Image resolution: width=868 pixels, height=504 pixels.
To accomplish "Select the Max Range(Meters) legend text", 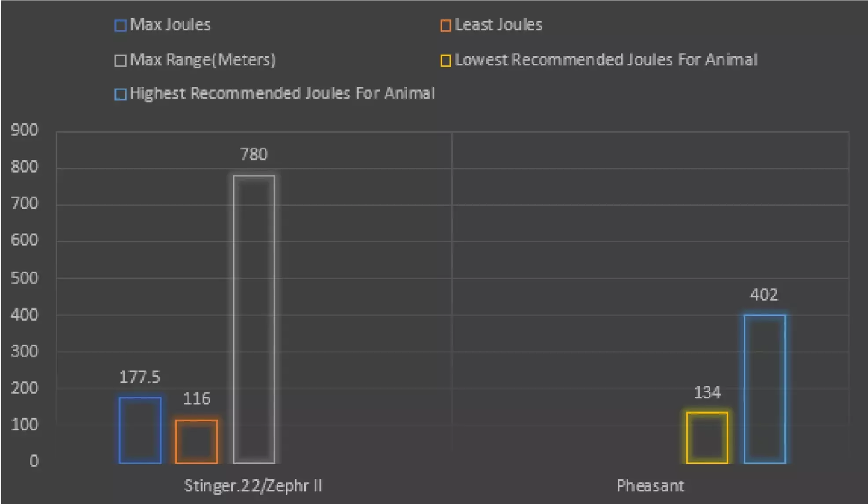I will (x=203, y=59).
